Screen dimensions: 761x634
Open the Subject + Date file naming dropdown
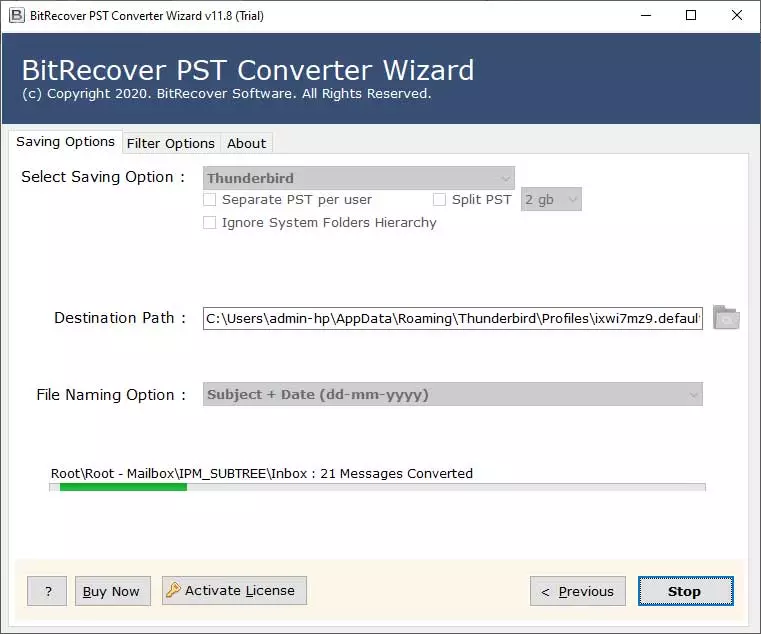(452, 394)
